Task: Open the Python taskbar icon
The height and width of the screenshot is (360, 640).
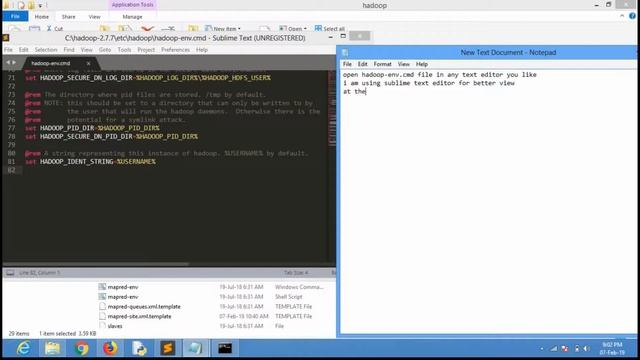Action: [x=139, y=348]
